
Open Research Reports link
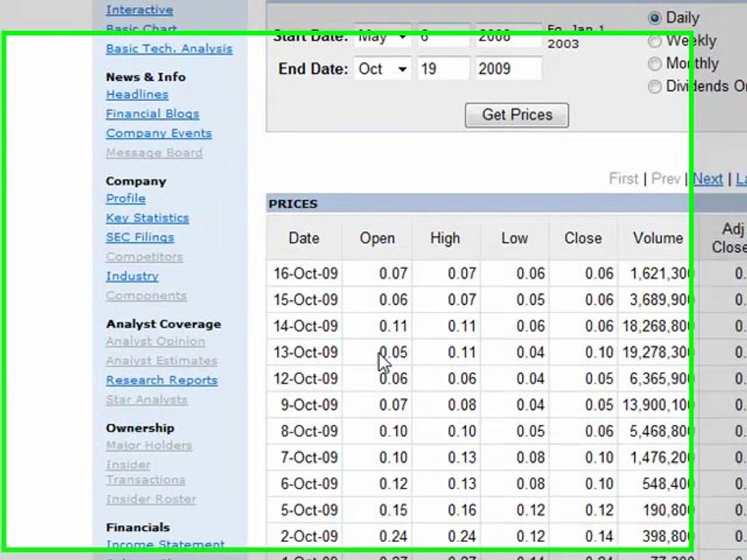pyautogui.click(x=162, y=380)
